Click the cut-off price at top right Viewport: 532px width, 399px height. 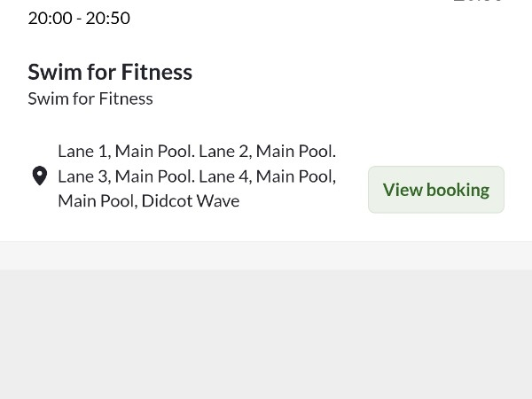pos(479,3)
